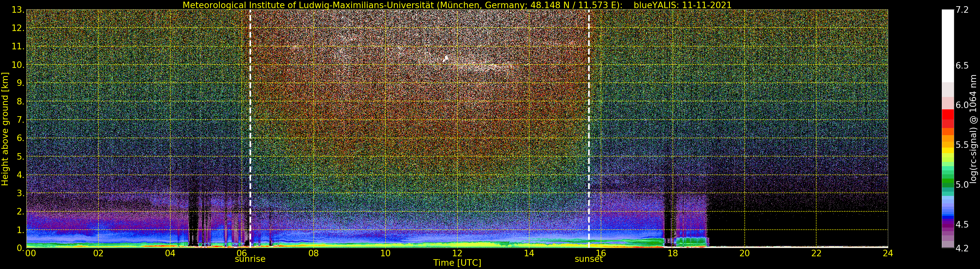Click the "1." height tick label
Image resolution: width=980 pixels, height=269 pixels.
(21, 230)
